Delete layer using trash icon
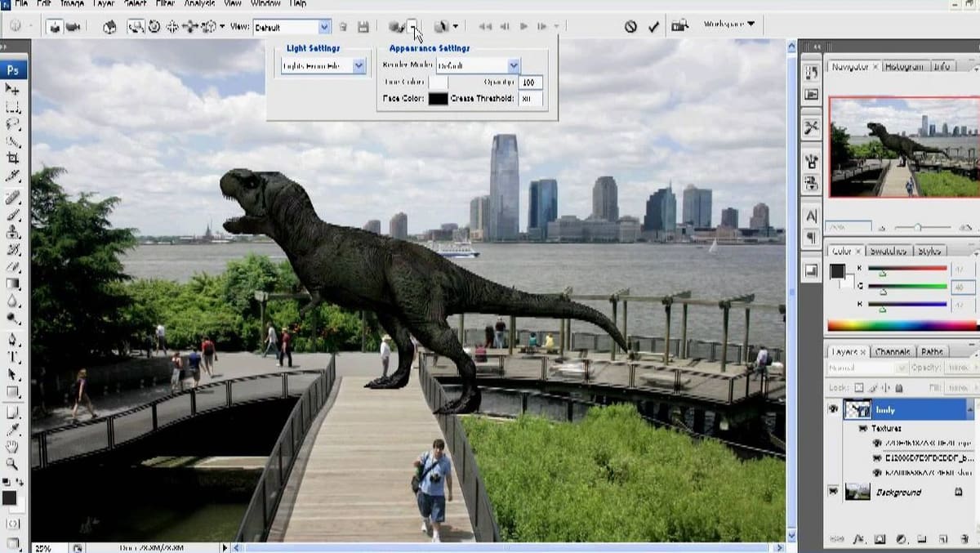980x553 pixels. (964, 539)
